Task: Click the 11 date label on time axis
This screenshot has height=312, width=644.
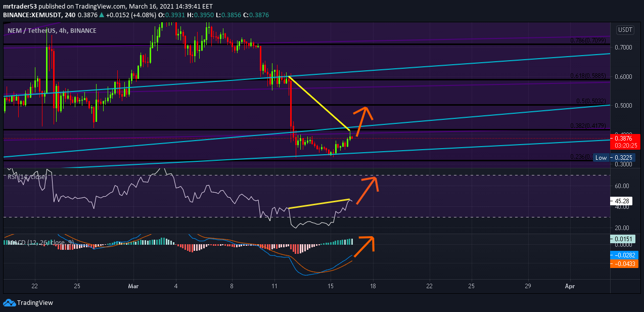Action: [x=274, y=286]
